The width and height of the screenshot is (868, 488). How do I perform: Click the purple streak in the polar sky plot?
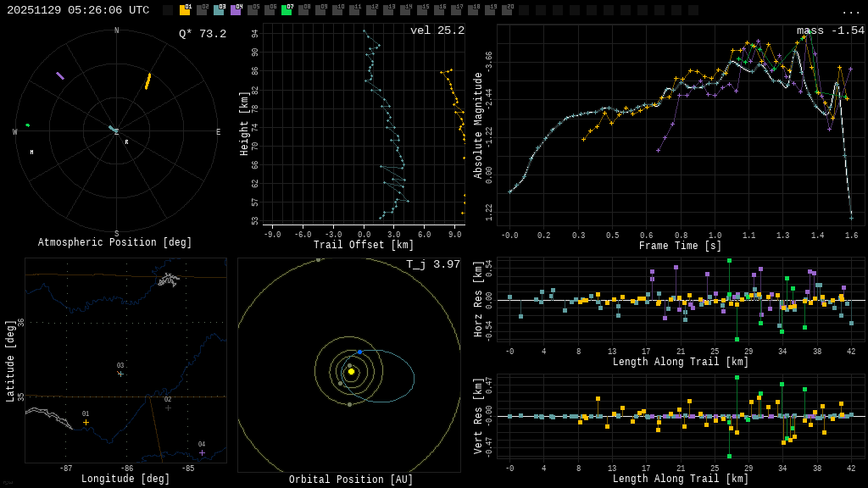(x=60, y=76)
